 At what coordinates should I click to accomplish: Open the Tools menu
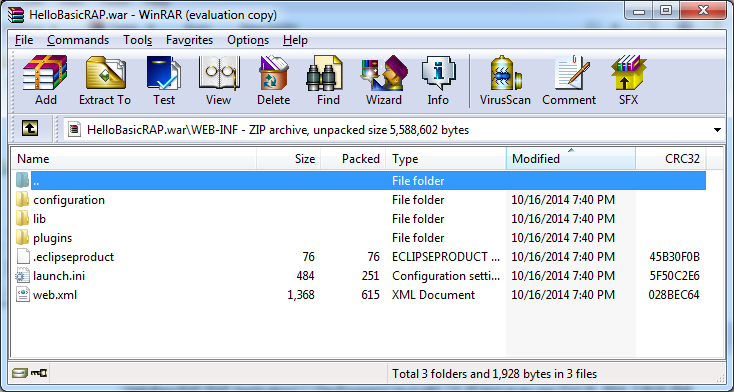(x=138, y=40)
